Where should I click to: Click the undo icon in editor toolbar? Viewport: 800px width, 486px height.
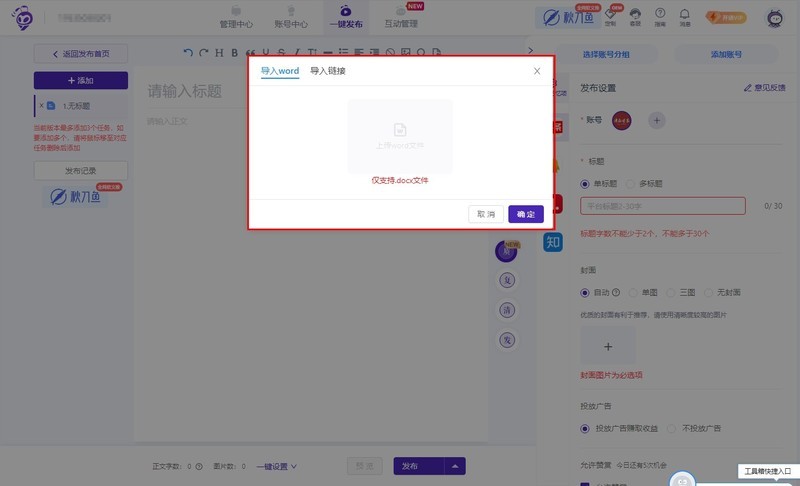pos(188,52)
